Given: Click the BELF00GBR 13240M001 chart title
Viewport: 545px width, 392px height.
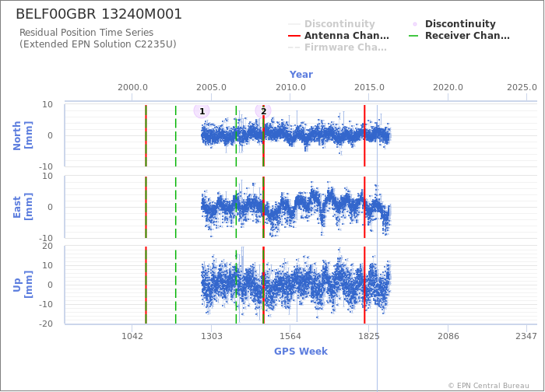Looking at the screenshot, I should coord(99,14).
